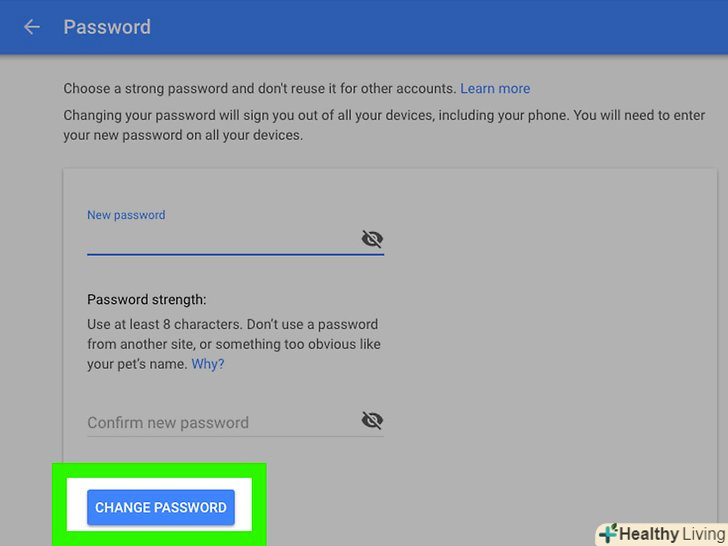This screenshot has width=728, height=546.
Task: Open the Why? link
Action: [x=208, y=364]
